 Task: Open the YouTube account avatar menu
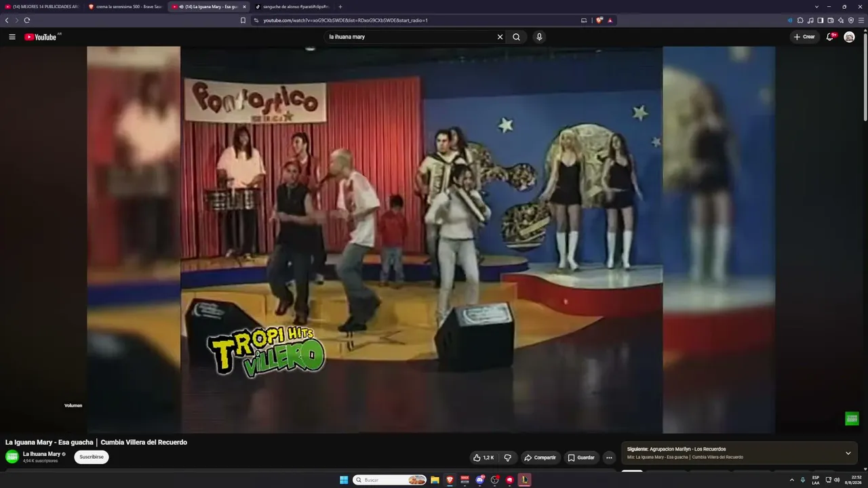pyautogui.click(x=849, y=37)
